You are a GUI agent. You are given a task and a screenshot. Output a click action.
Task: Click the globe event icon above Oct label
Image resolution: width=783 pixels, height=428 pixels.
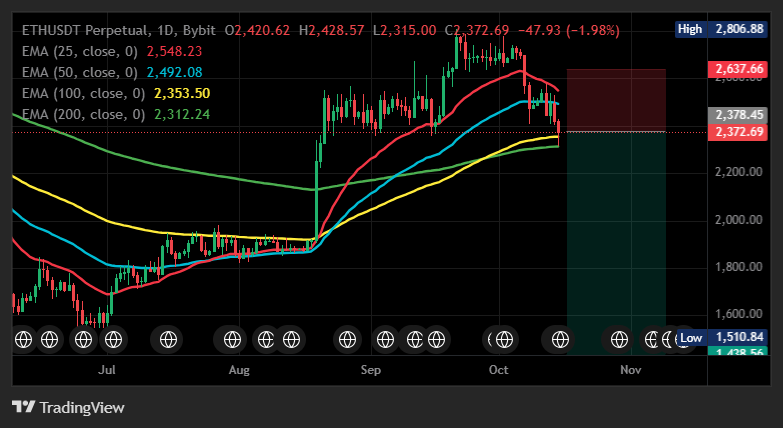click(x=504, y=340)
